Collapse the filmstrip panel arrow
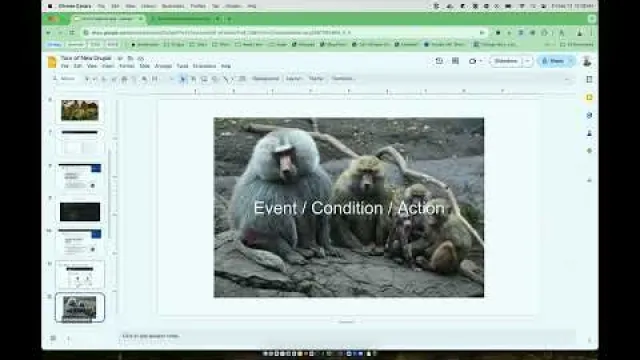The height and width of the screenshot is (360, 640). click(x=68, y=338)
